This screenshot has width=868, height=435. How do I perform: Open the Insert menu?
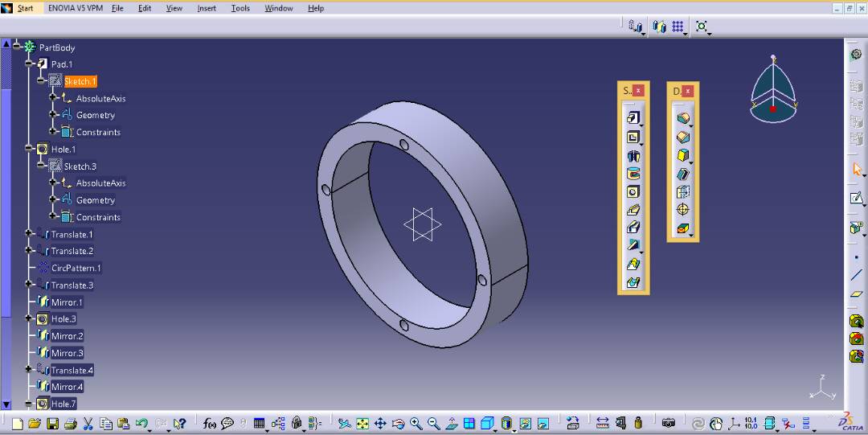pyautogui.click(x=207, y=8)
